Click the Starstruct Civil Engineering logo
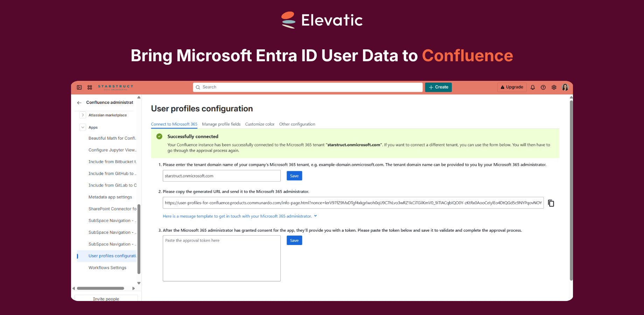Image resolution: width=644 pixels, height=315 pixels. tap(115, 87)
